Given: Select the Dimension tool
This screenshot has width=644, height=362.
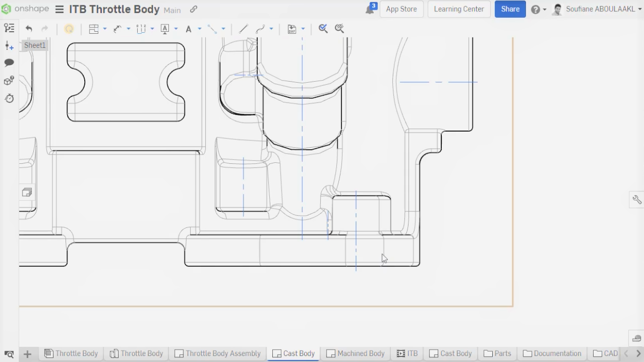Looking at the screenshot, I should [117, 29].
